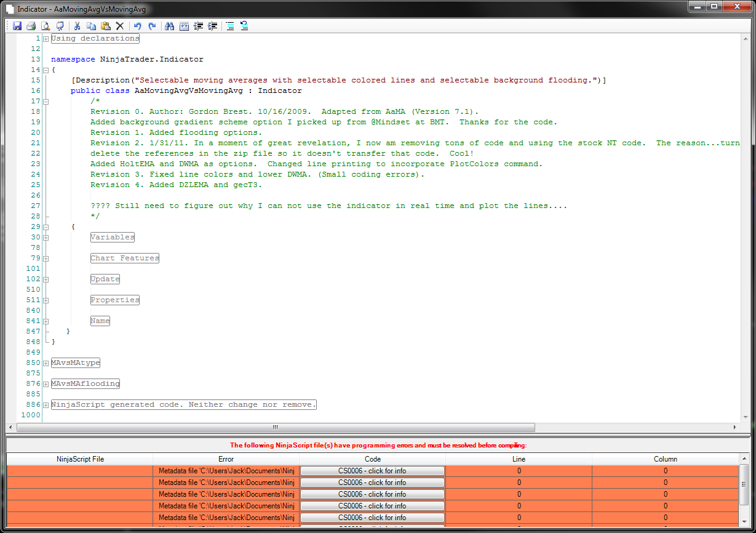Redo the last undone edit
Screen dimensions: 756x533
pos(151,26)
